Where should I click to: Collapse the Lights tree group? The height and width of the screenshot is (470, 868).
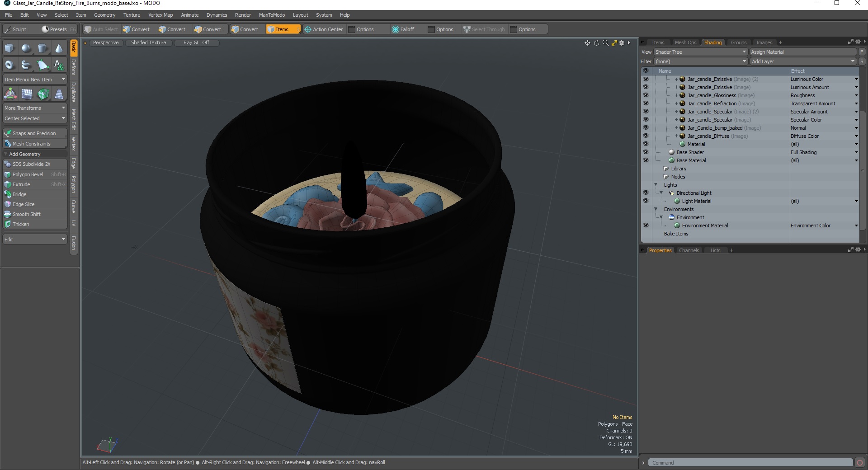(x=656, y=185)
